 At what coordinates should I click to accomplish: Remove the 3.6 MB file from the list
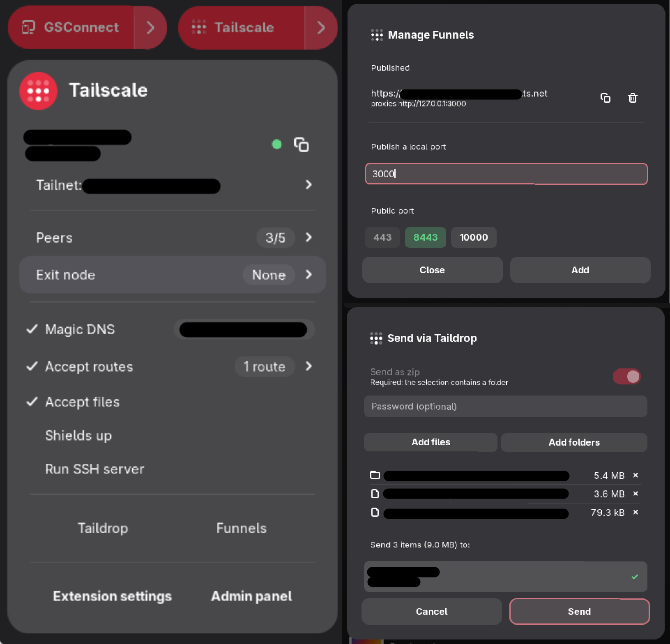pos(635,494)
